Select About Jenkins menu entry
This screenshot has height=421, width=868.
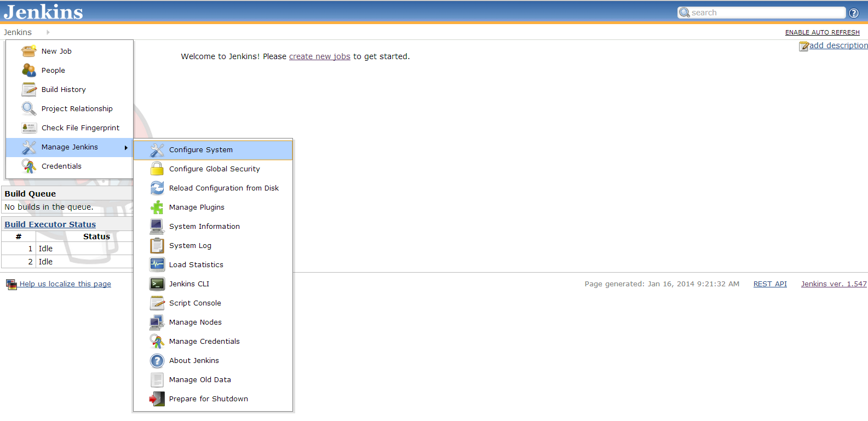[x=213, y=361]
